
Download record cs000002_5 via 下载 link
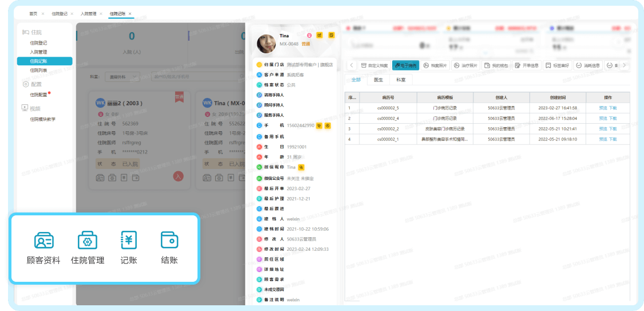coord(613,108)
